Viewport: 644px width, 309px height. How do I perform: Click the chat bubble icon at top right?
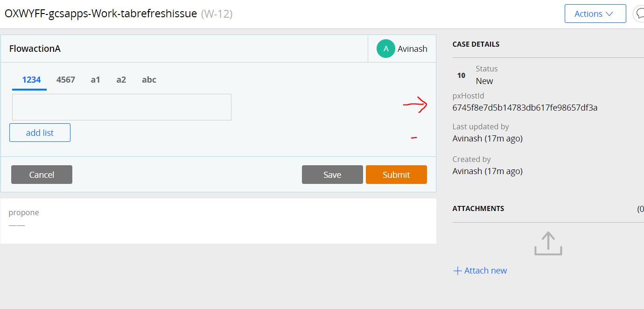pyautogui.click(x=639, y=14)
